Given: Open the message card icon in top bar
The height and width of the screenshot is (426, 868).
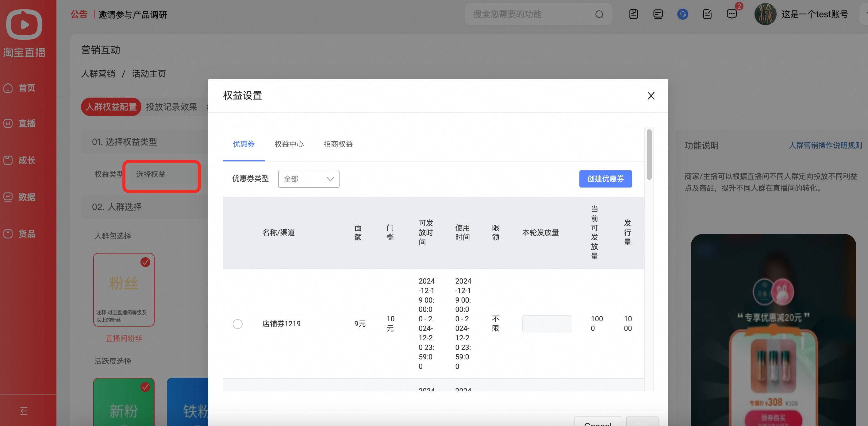Looking at the screenshot, I should tap(658, 14).
